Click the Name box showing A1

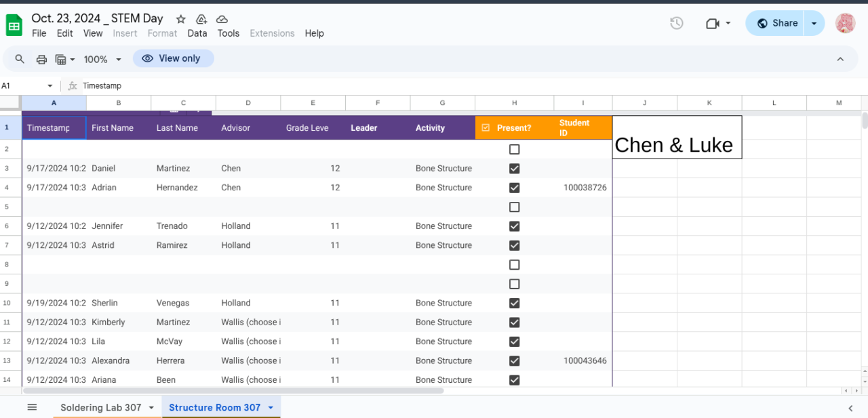(x=22, y=86)
